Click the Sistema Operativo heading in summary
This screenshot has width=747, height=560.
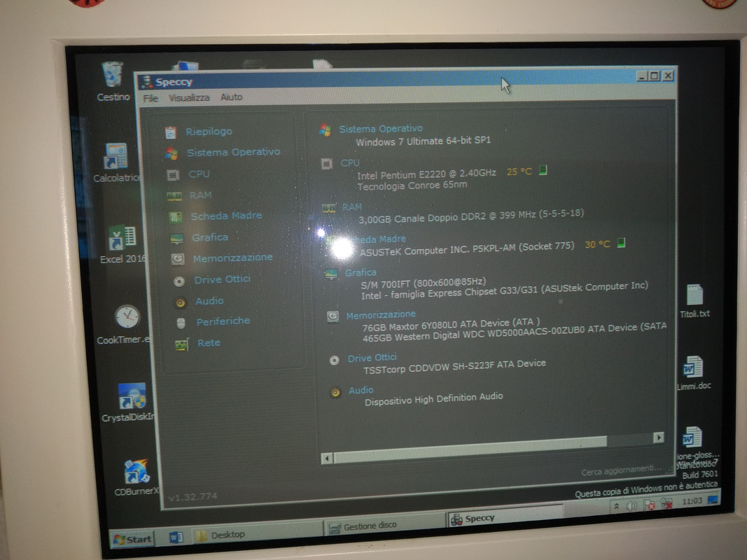(x=381, y=129)
